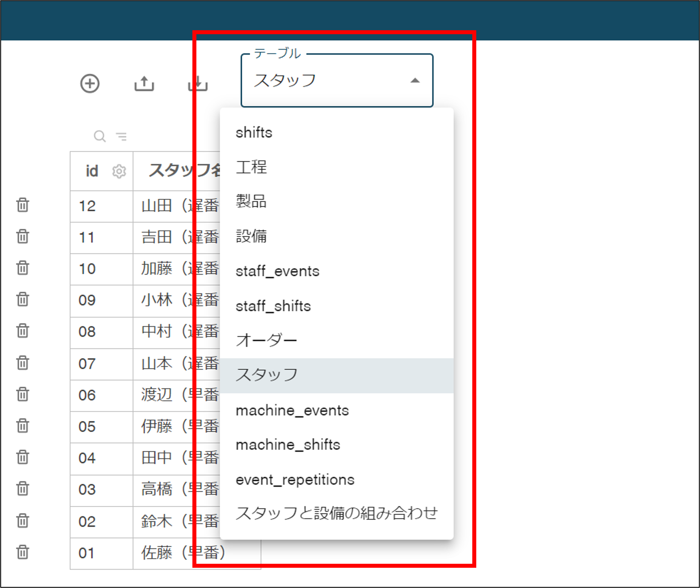The image size is (700, 588).
Task: Click the id cell 07
Action: (x=101, y=364)
